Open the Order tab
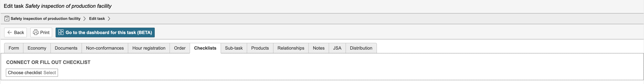The image size is (644, 84). coord(180,48)
